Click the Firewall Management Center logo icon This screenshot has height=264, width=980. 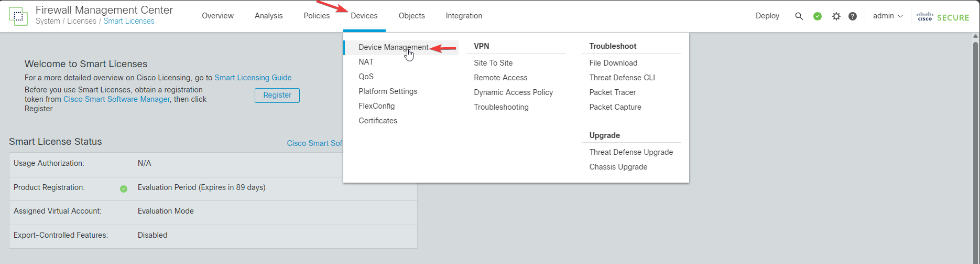point(18,16)
